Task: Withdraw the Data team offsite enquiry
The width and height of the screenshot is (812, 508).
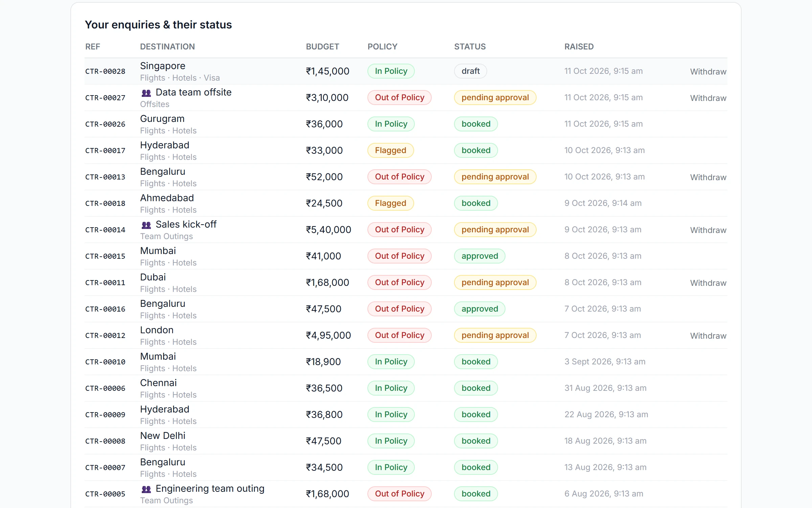Action: pos(708,98)
